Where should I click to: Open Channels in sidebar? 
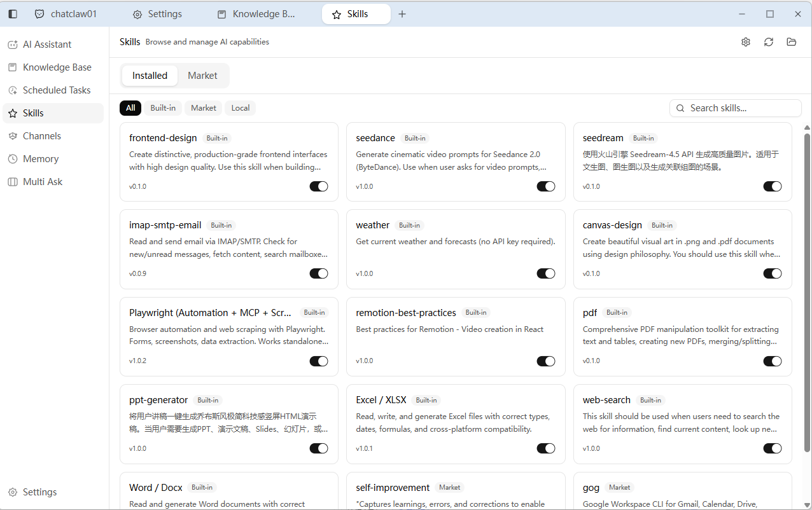[x=53, y=136]
